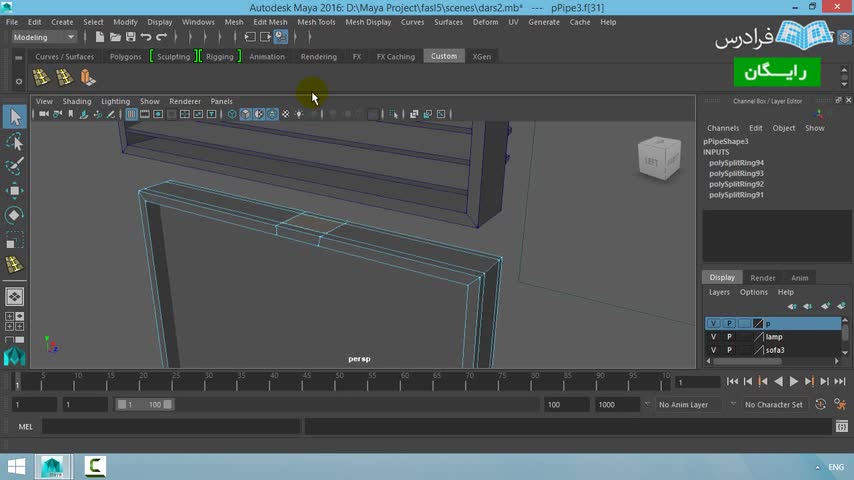Viewport: 854px width, 480px height.
Task: Choose the Paint Selection tool
Action: pyautogui.click(x=15, y=166)
